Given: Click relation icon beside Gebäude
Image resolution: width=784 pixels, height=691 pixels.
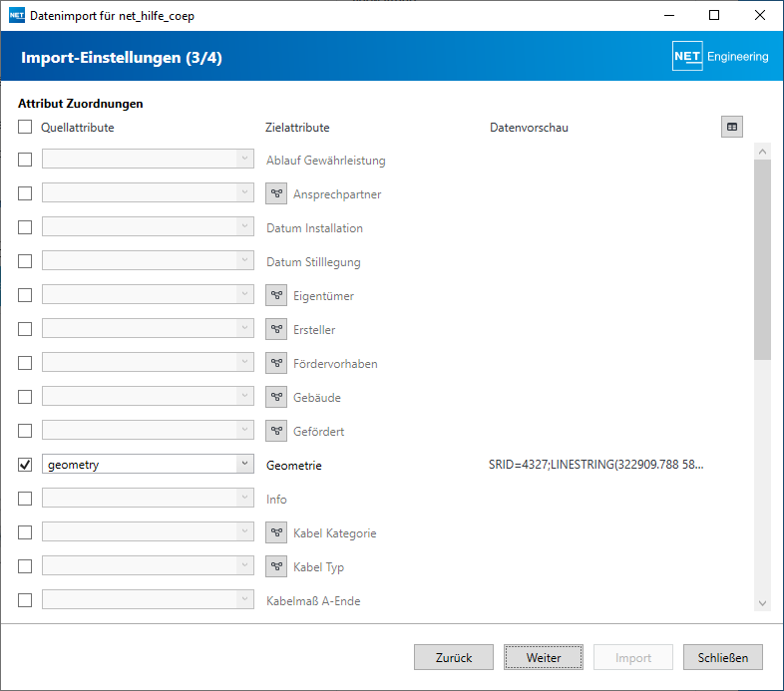Looking at the screenshot, I should 277,398.
